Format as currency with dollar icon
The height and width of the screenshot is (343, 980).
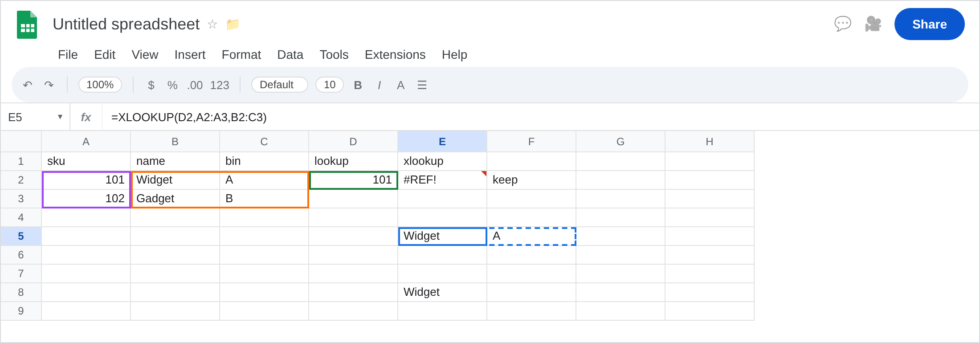(151, 85)
